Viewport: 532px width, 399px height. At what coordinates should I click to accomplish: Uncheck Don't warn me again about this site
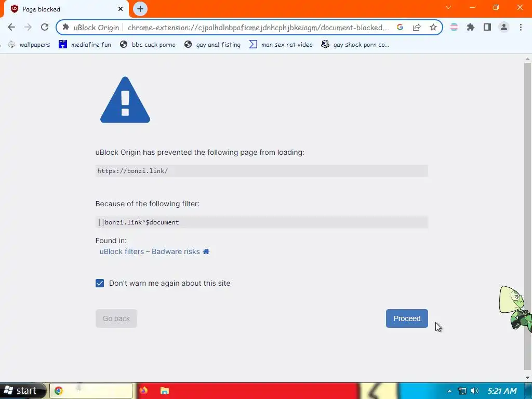coord(100,283)
